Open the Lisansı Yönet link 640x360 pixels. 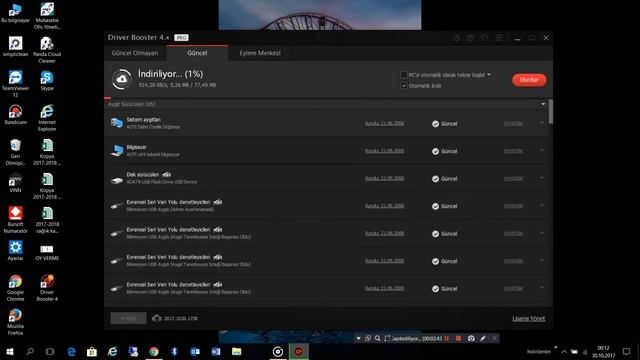pyautogui.click(x=529, y=318)
